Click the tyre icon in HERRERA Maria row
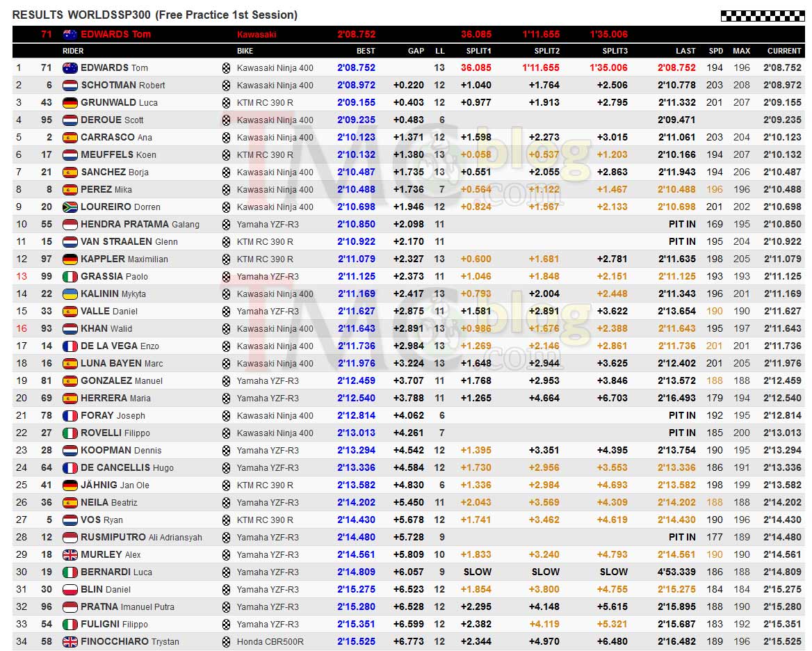This screenshot has height=651, width=812. [x=227, y=399]
